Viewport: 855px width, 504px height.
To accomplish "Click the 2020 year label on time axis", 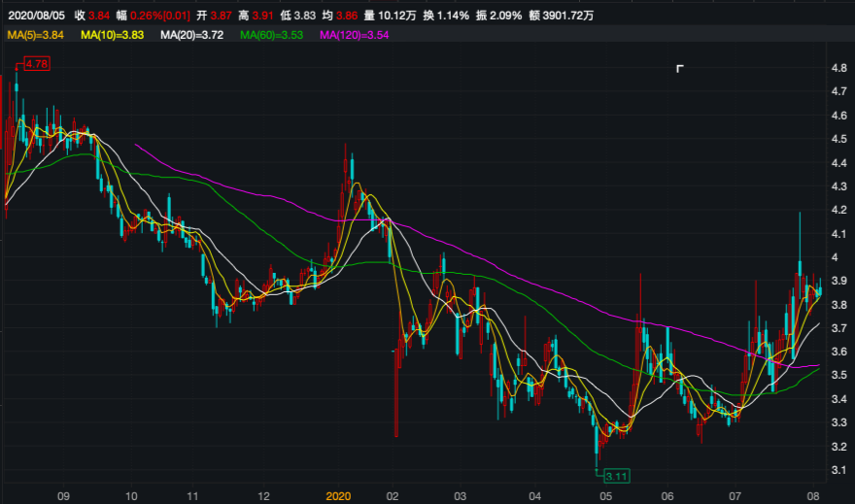I will click(x=338, y=496).
